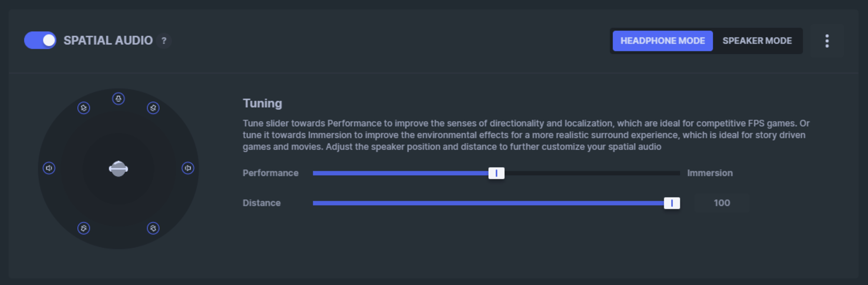The width and height of the screenshot is (868, 285).
Task: Open the three-dot more options menu
Action: click(x=827, y=41)
